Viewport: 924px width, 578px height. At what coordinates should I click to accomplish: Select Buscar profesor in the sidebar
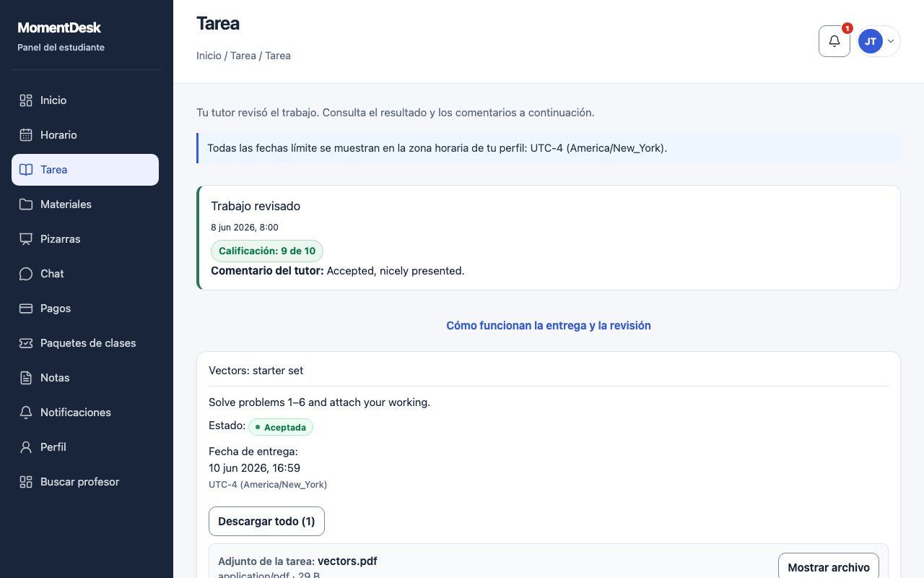(85, 482)
